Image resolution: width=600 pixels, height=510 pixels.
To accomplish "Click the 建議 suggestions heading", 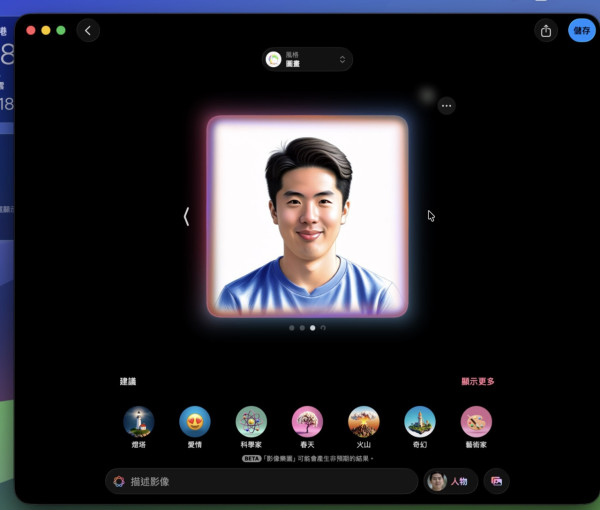I will pyautogui.click(x=128, y=381).
